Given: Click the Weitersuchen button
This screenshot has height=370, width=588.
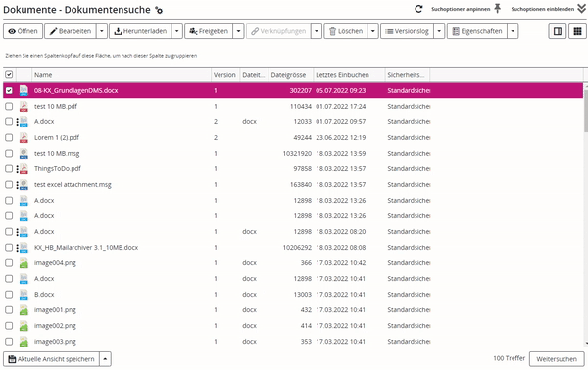Looking at the screenshot, I should pos(557,359).
